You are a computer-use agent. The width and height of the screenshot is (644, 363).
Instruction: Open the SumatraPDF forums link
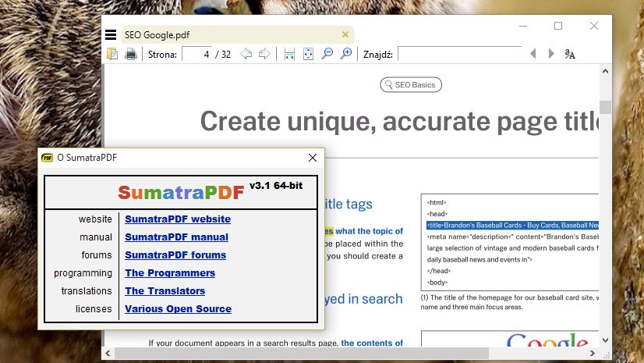175,255
